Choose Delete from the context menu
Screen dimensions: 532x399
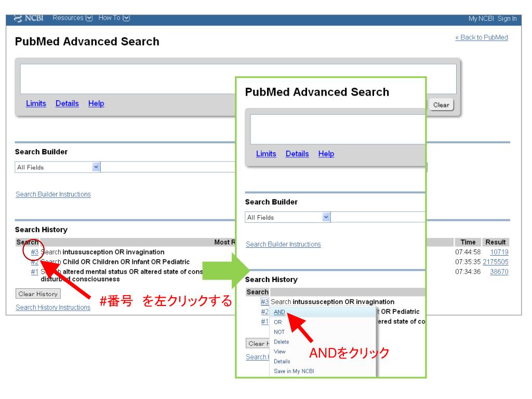coord(281,342)
